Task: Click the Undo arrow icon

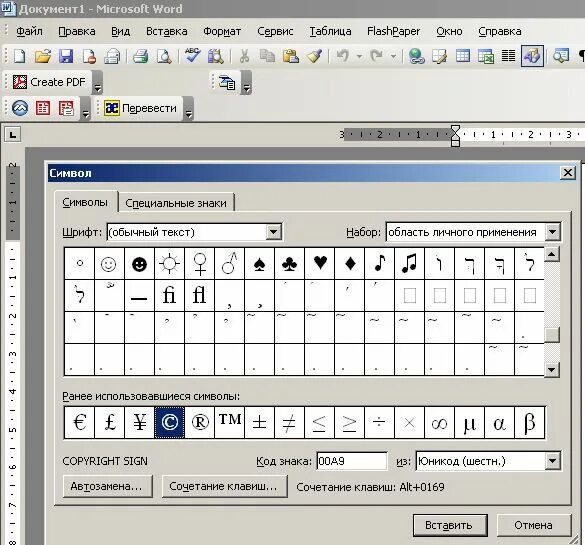Action: (x=342, y=56)
